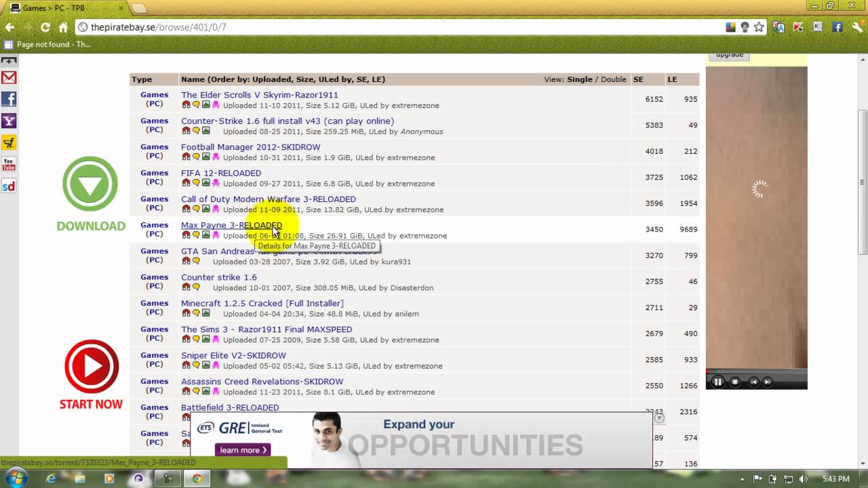The image size is (868, 488).
Task: Sort list by the Type column header
Action: click(142, 79)
